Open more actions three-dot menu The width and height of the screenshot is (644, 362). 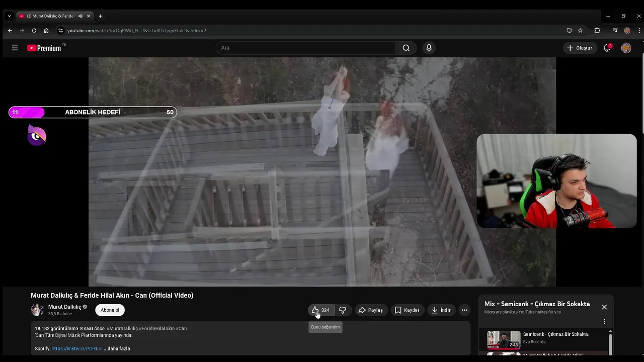[x=464, y=310]
